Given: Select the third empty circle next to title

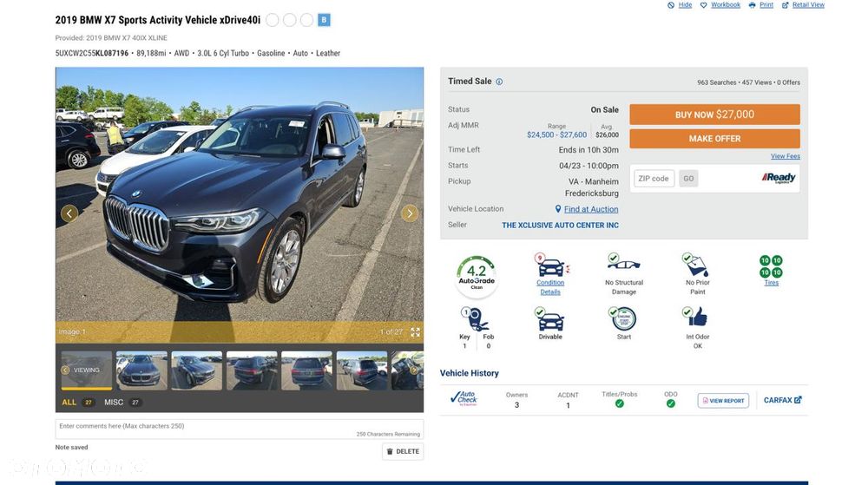Looking at the screenshot, I should [306, 20].
